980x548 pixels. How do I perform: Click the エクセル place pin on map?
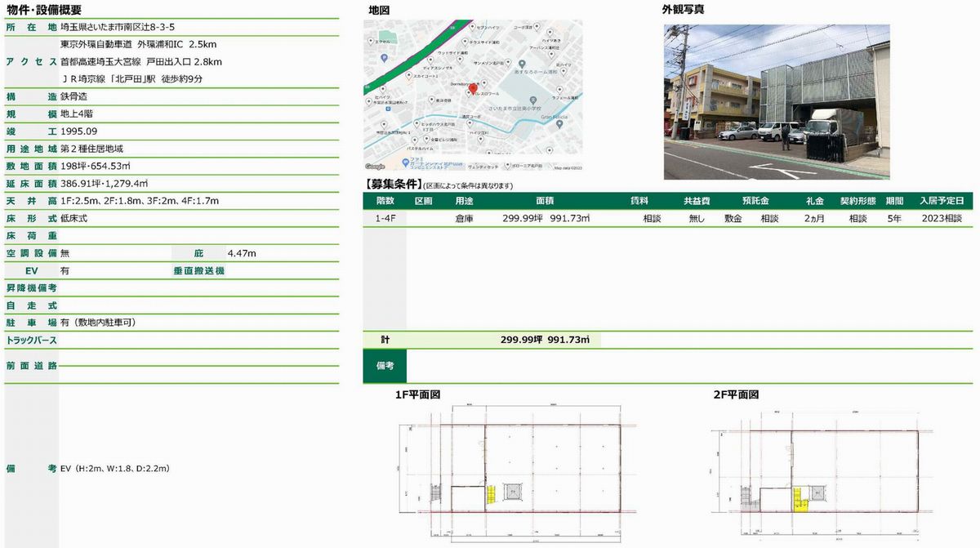(x=371, y=42)
